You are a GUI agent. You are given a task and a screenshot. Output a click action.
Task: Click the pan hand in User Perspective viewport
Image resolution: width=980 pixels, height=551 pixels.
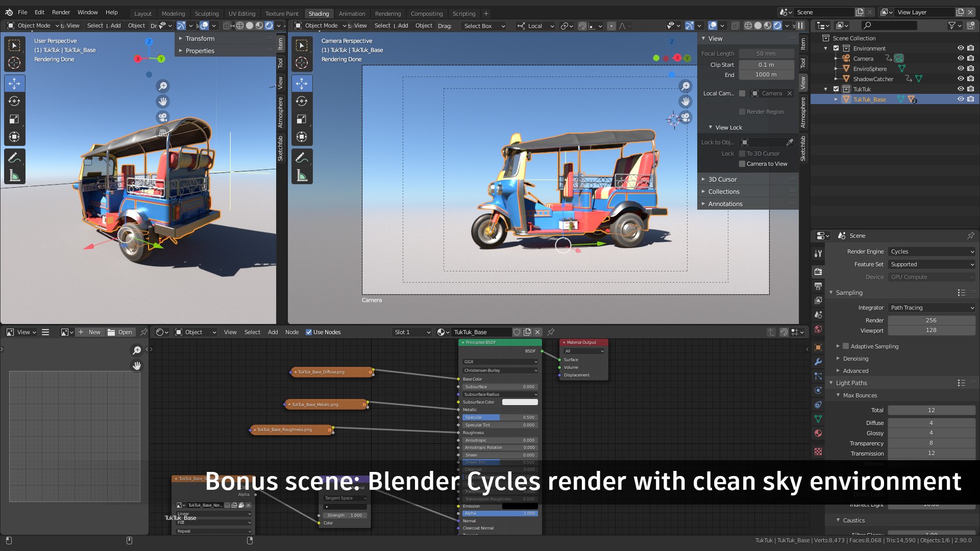point(163,101)
